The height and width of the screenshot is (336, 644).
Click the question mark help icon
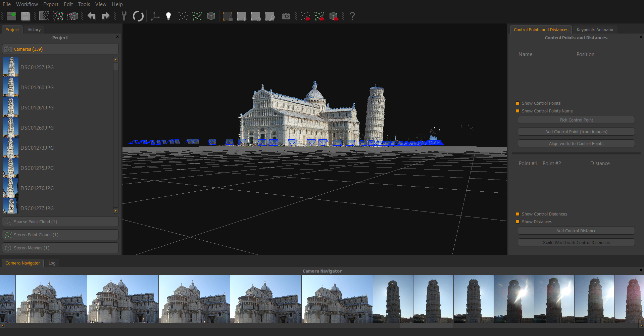tap(352, 16)
